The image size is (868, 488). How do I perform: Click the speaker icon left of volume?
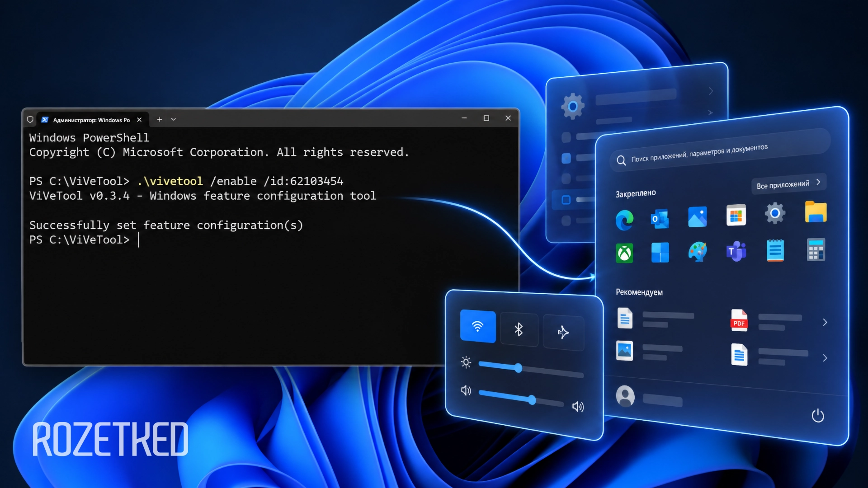click(x=466, y=390)
